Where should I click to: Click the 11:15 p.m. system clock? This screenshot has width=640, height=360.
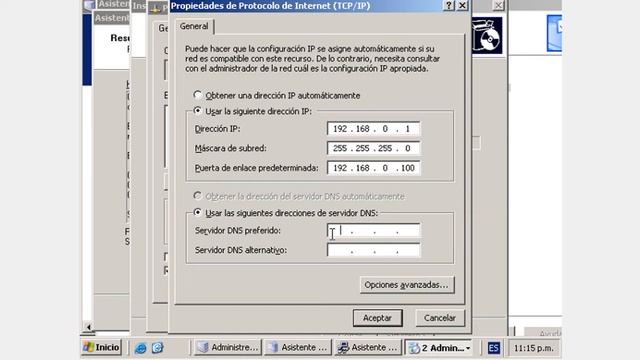(x=533, y=348)
